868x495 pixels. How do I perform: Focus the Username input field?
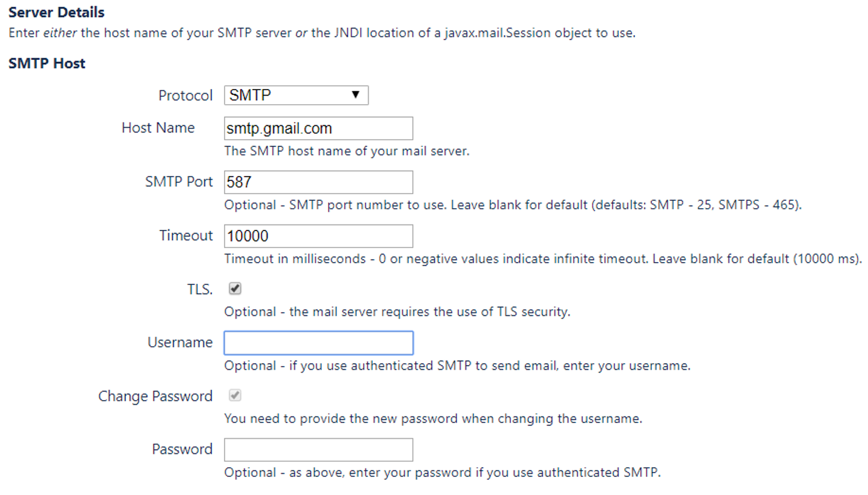coord(318,343)
